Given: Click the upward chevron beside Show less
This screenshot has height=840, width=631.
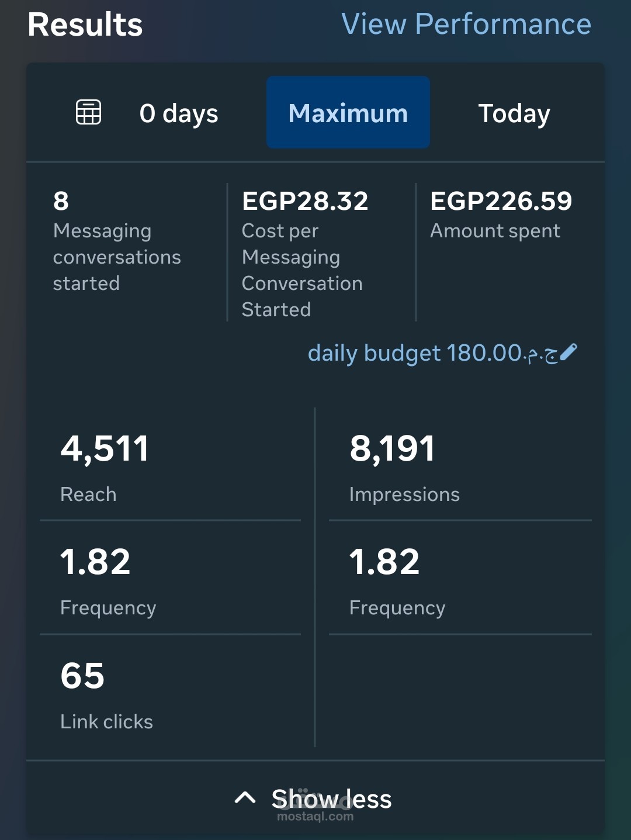Looking at the screenshot, I should (245, 797).
